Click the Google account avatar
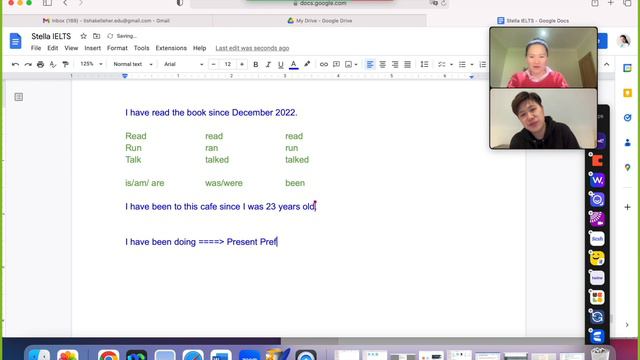640x360 pixels. 623,41
